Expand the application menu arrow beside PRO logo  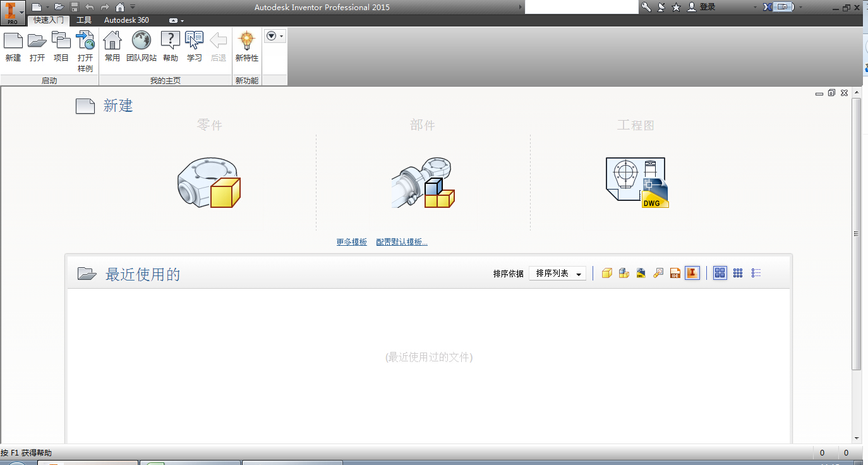pos(21,13)
